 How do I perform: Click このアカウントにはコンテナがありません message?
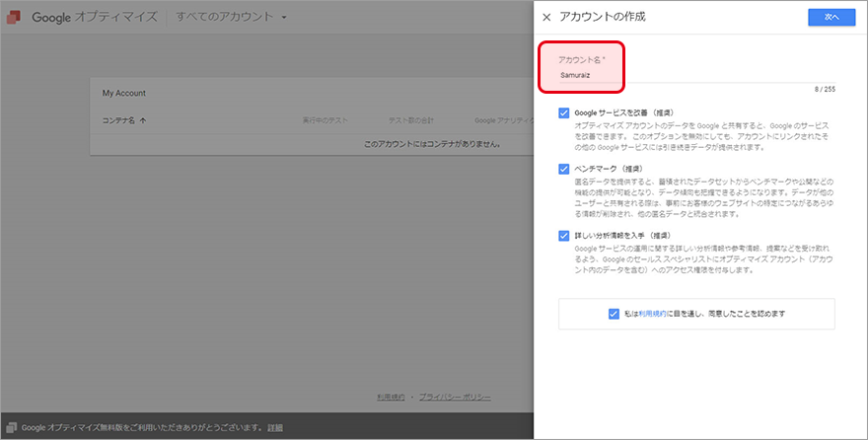432,144
